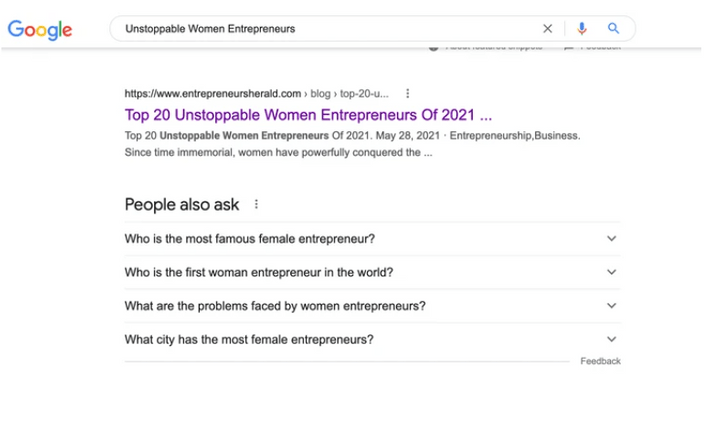Open three-dot menu next to People also ask
Viewport: 720px width, 424px height.
point(256,204)
